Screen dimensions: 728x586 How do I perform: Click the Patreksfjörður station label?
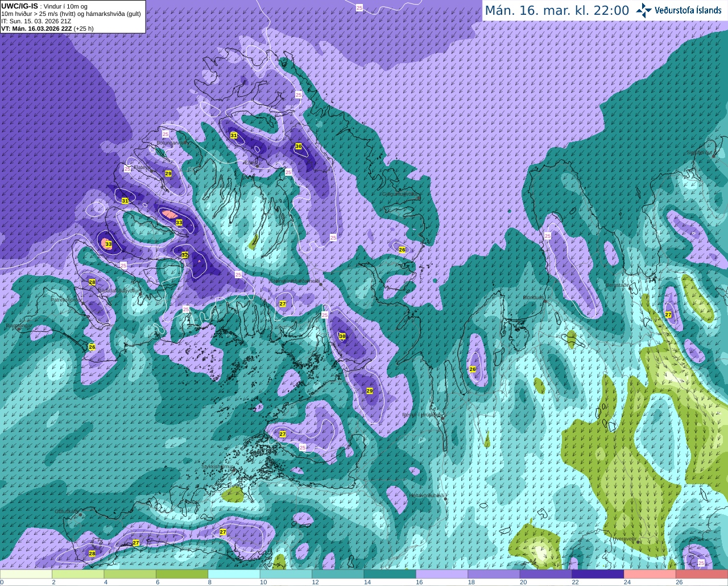tap(67, 299)
